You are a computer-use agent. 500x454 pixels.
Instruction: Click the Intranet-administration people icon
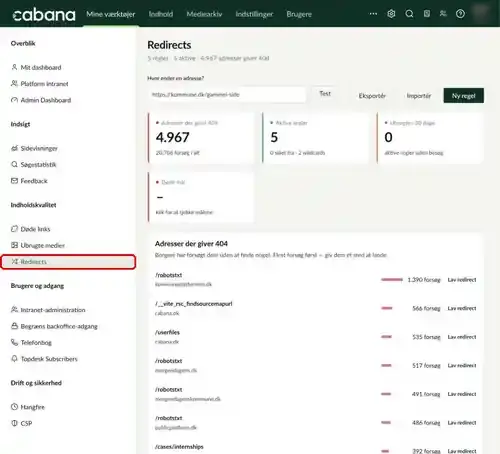tap(14, 310)
